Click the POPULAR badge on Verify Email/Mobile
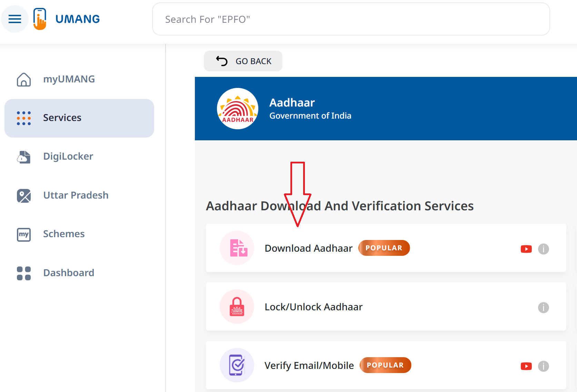 tap(385, 365)
